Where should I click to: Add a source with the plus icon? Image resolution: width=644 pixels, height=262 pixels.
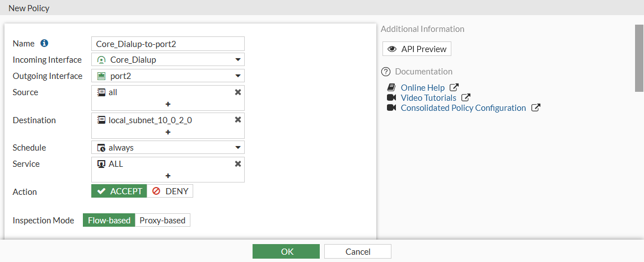[167, 104]
